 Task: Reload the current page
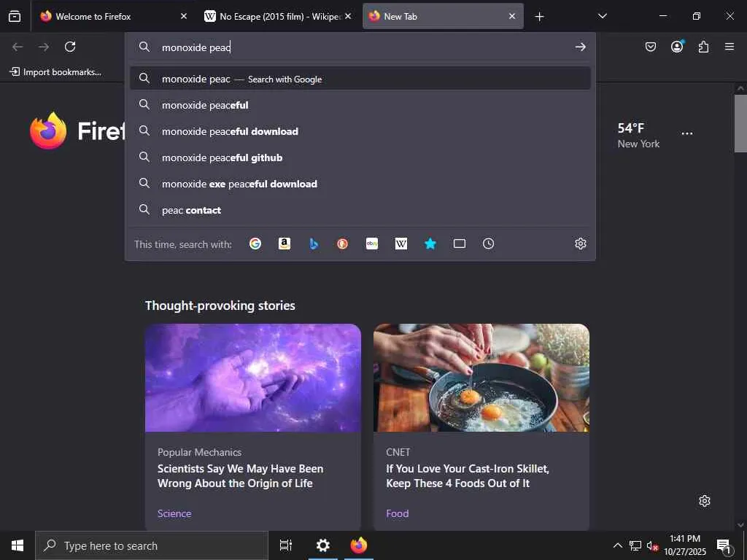click(70, 47)
